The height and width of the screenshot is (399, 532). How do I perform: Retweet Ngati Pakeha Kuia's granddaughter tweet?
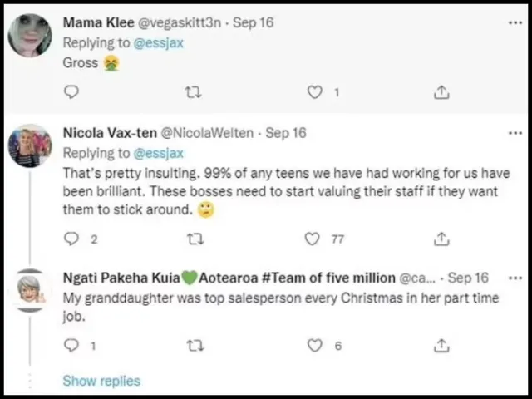(193, 345)
